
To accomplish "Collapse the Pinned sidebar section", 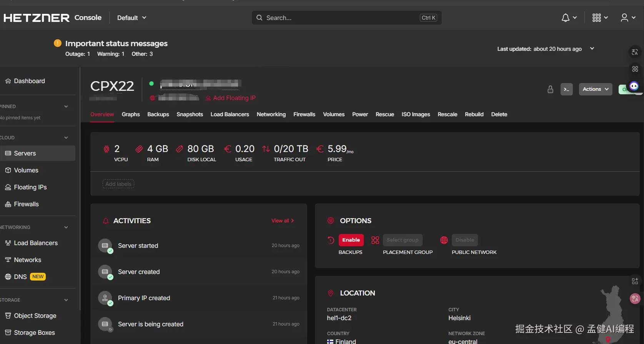I will pyautogui.click(x=66, y=107).
